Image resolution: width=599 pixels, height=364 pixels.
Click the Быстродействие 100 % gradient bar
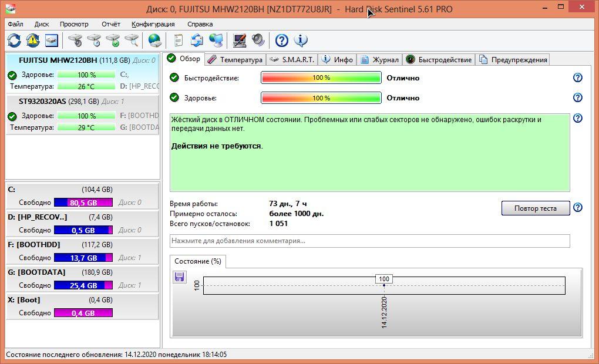click(x=321, y=77)
